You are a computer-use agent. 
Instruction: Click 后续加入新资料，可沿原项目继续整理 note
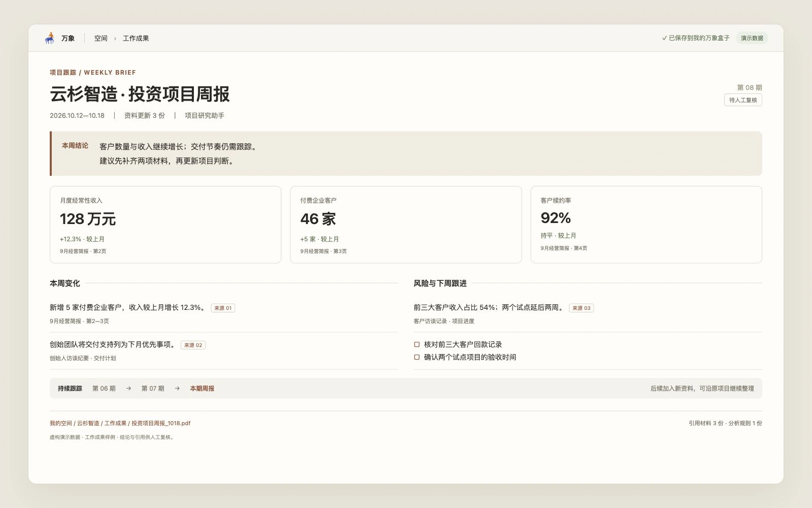(702, 389)
